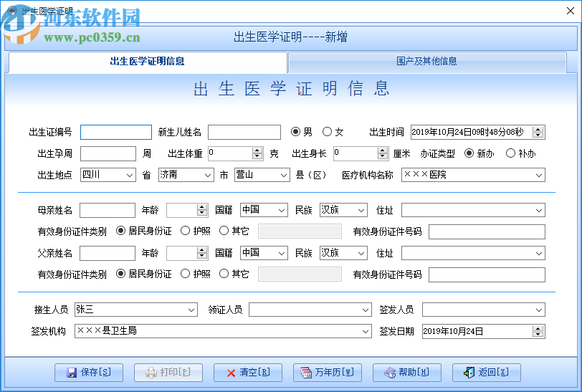Click the 保存[S] button

[89, 373]
